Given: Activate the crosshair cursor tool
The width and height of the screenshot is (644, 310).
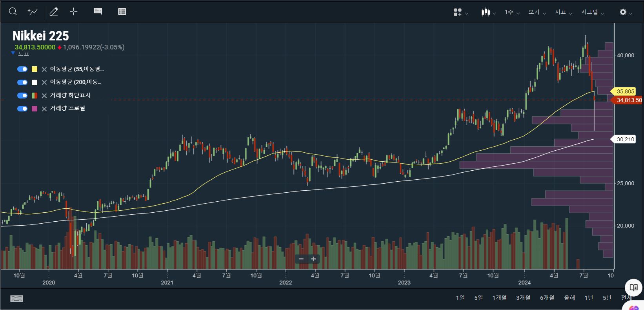Looking at the screenshot, I should [73, 12].
